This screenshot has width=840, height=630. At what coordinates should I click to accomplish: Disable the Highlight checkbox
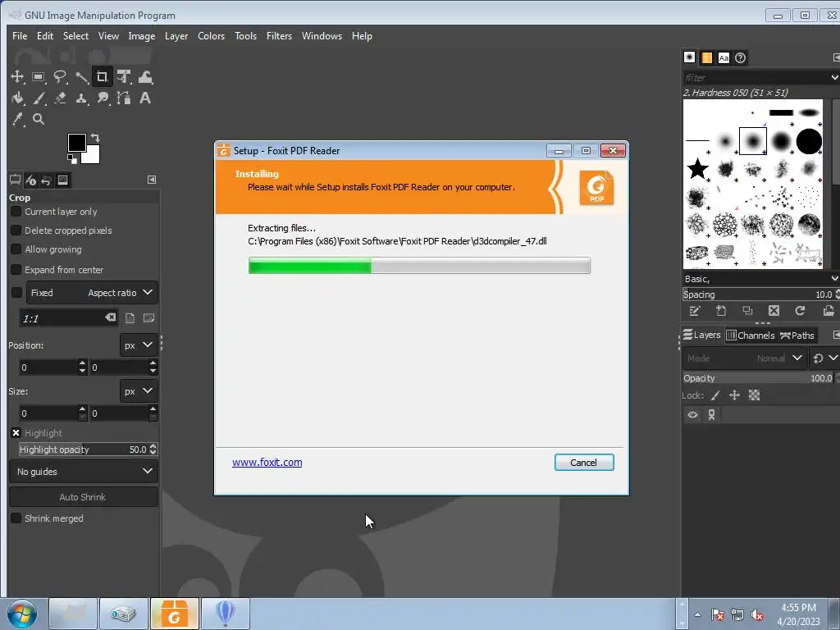(x=16, y=433)
